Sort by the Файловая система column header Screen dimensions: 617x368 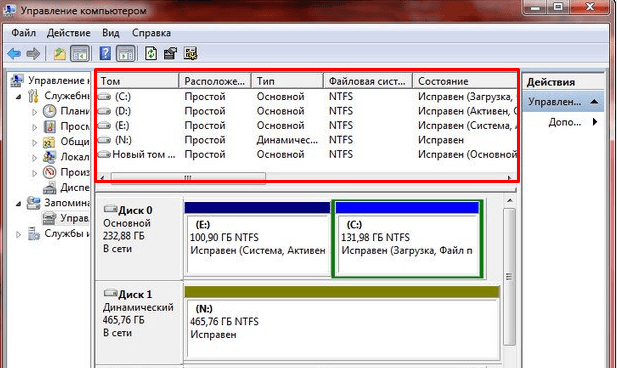tap(368, 81)
